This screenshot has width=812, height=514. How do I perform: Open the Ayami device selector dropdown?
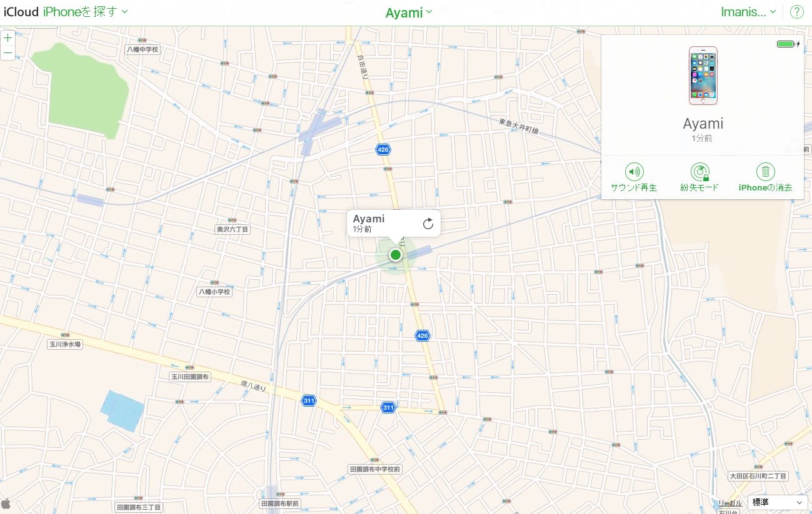coord(409,12)
